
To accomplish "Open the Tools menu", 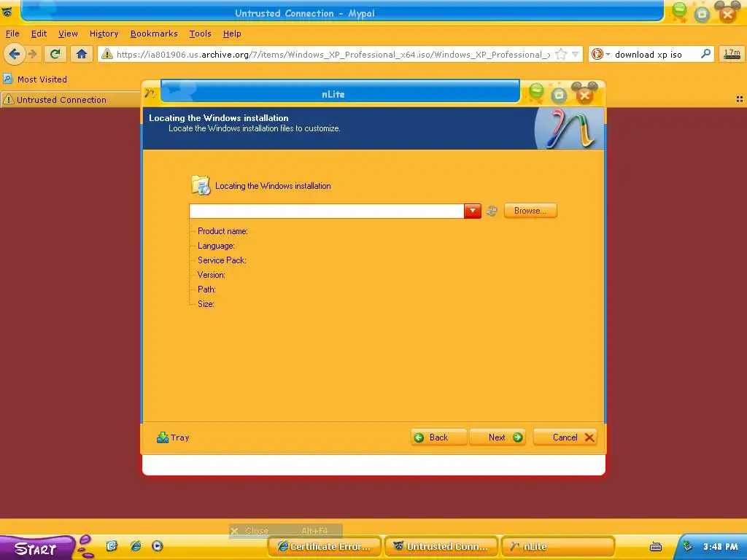I will 200,34.
